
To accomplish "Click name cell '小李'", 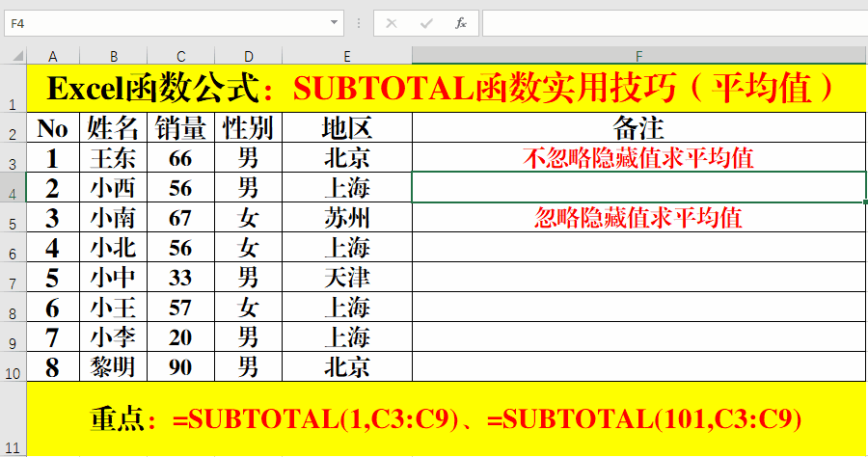I will coord(114,336).
